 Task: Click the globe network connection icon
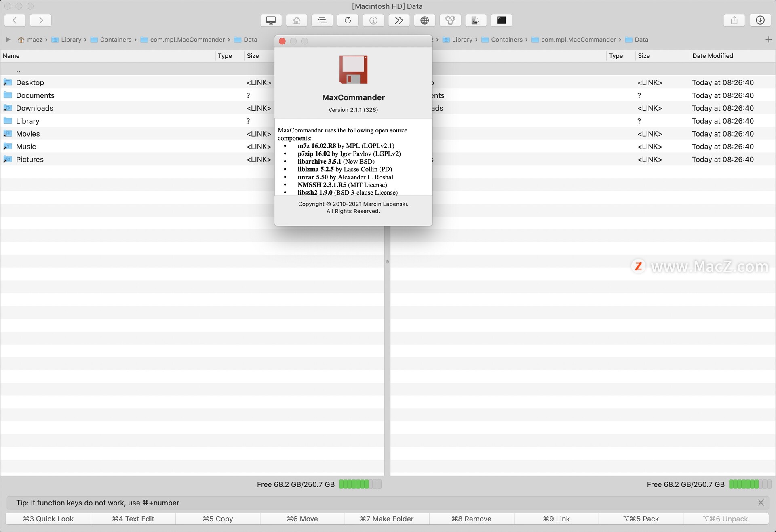(424, 20)
